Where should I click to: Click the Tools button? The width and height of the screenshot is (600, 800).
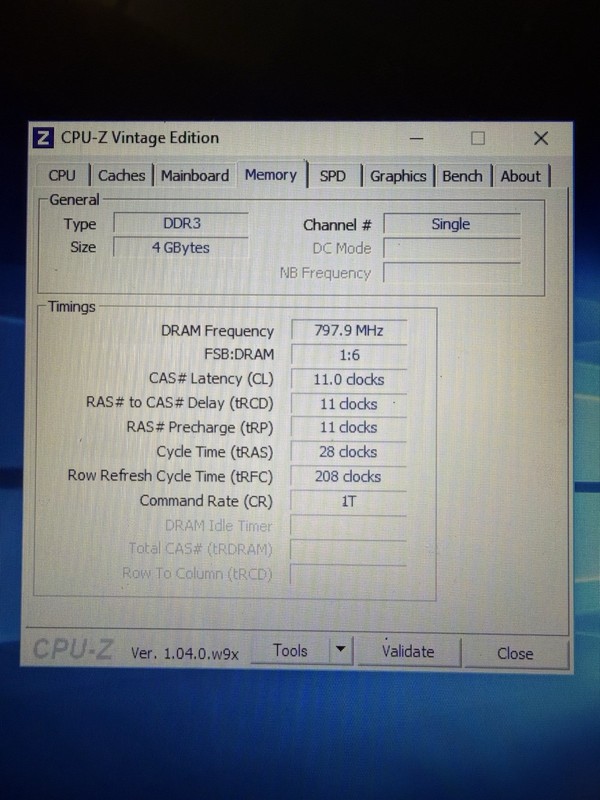coord(290,651)
